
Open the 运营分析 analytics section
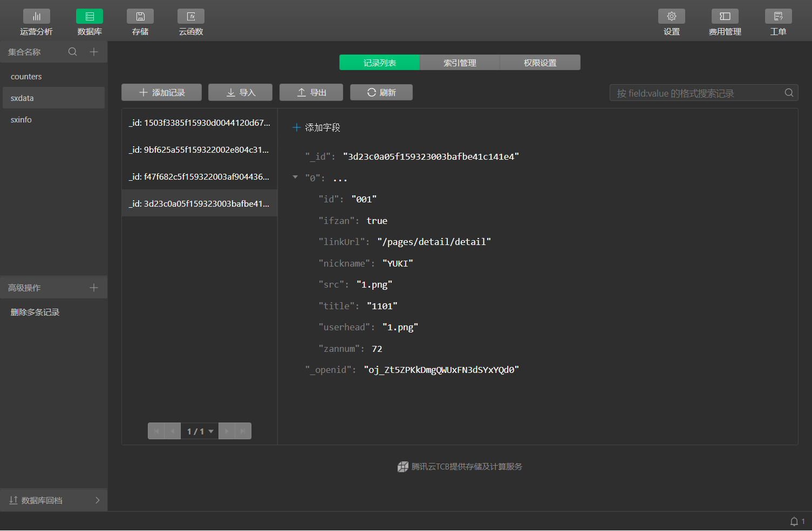[x=36, y=23]
